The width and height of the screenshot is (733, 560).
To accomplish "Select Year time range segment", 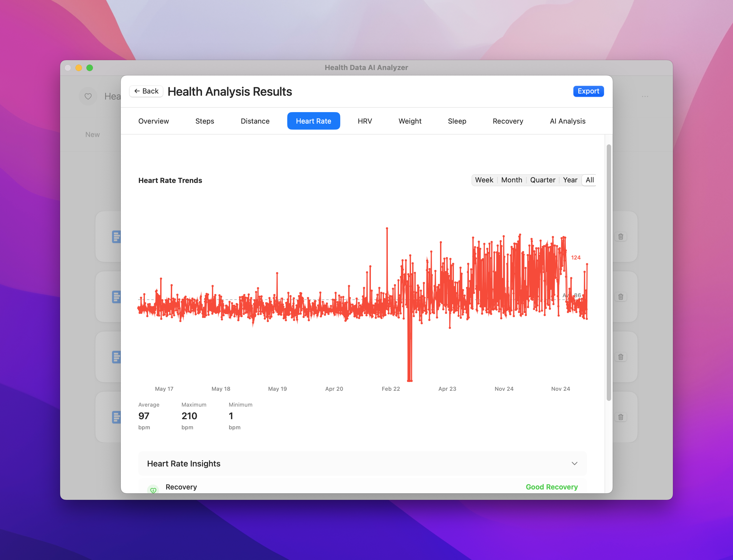I will click(570, 180).
